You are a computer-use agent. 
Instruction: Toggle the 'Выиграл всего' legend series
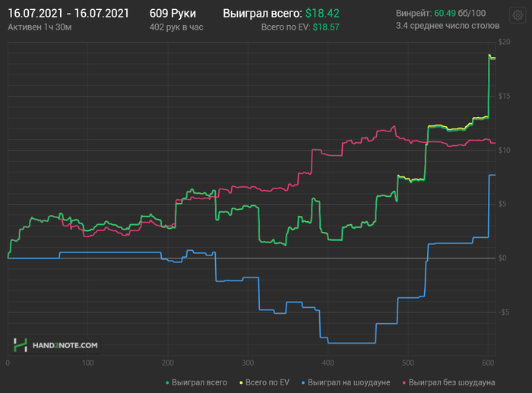click(x=196, y=382)
